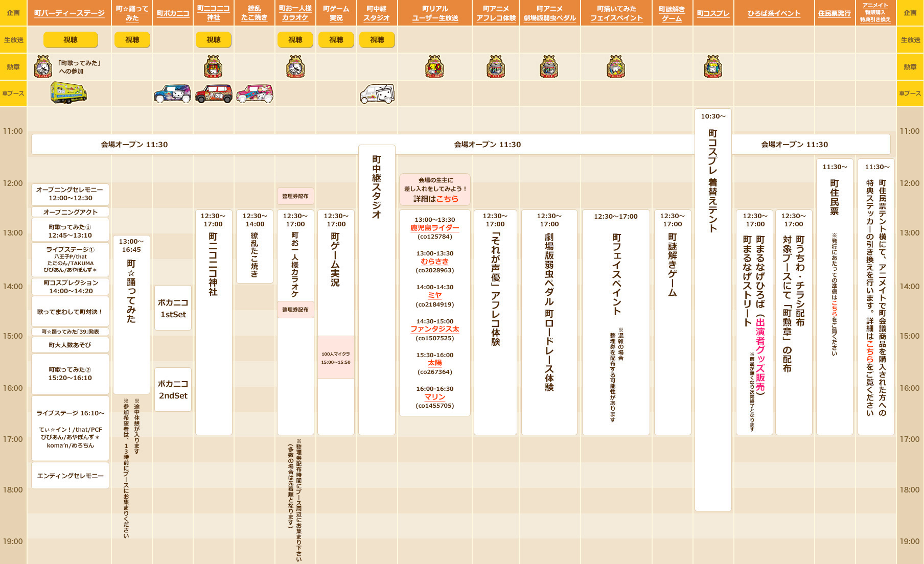Image resolution: width=924 pixels, height=564 pixels.
Task: Open the アニメイト物販購入特典引き換え header link
Action: tap(875, 13)
